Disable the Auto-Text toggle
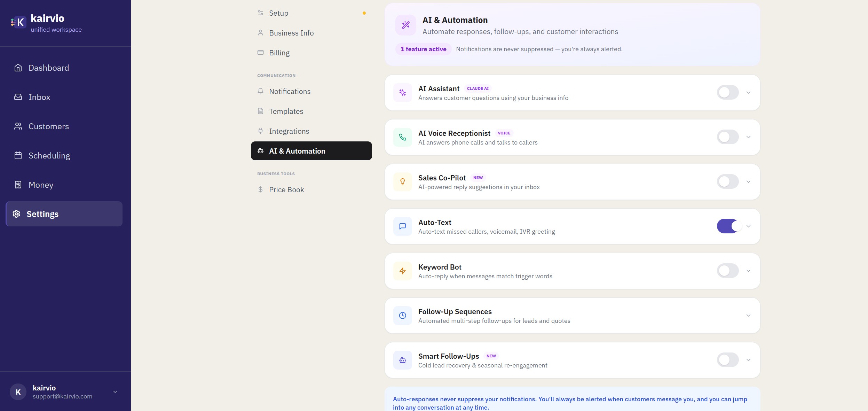The height and width of the screenshot is (411, 868). pos(729,226)
